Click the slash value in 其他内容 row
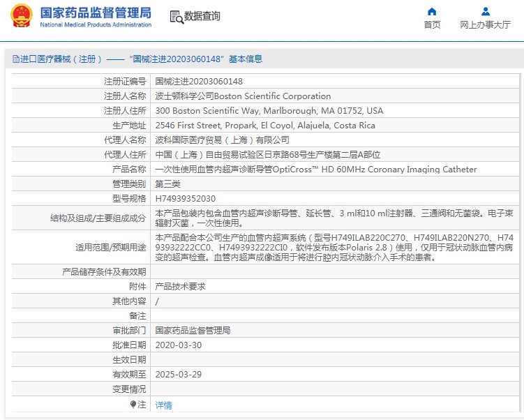524x420 pixels. pyautogui.click(x=157, y=301)
